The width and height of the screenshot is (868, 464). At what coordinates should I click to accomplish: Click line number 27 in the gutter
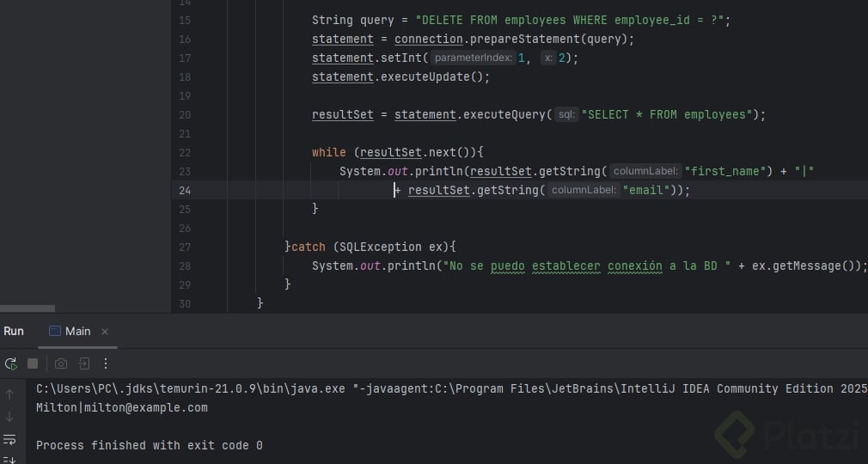click(x=185, y=247)
